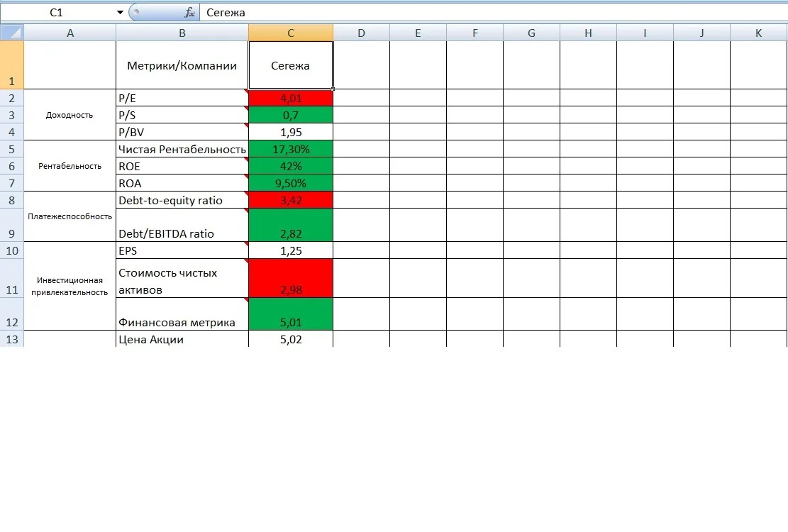Screen dimensions: 788x532
Task: Select column K header
Action: [759, 33]
